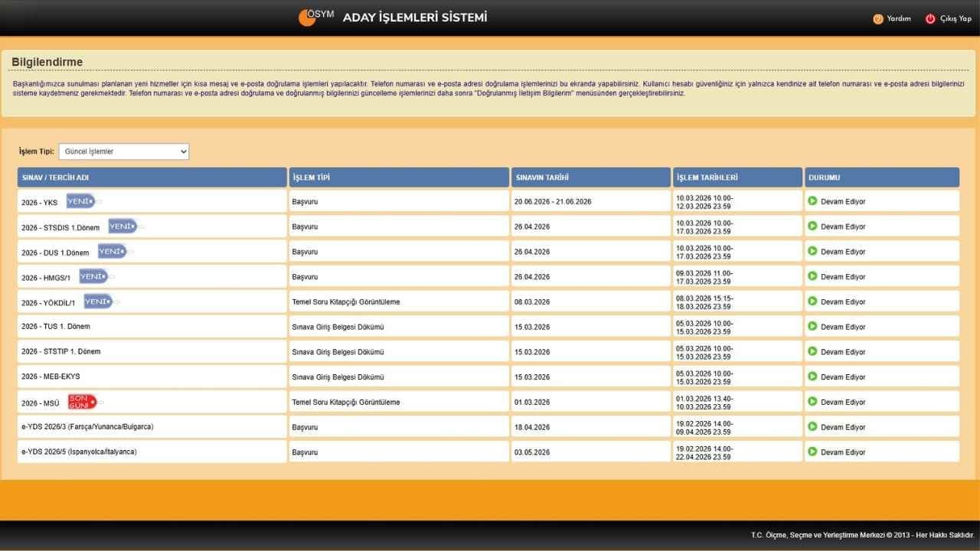Click the Çıkış Yap power icon
The image size is (980, 551).
930,19
